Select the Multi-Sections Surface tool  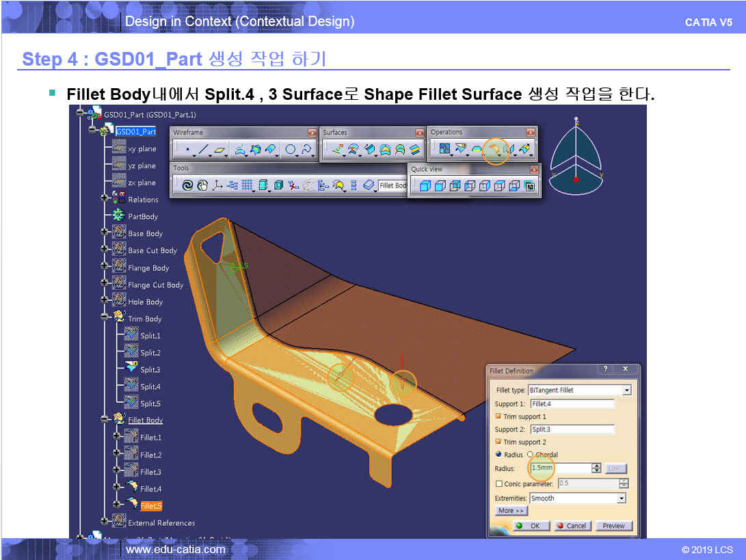pyautogui.click(x=400, y=150)
